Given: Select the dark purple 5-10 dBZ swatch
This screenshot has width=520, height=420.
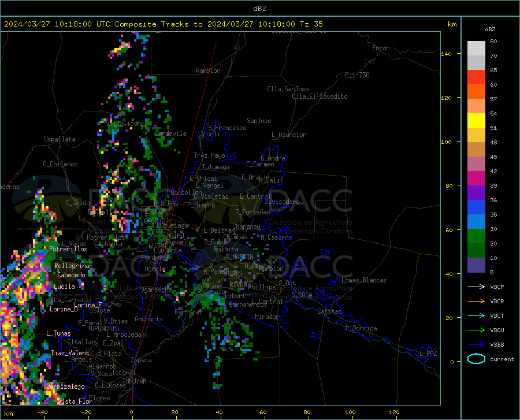Looking at the screenshot, I should [476, 265].
